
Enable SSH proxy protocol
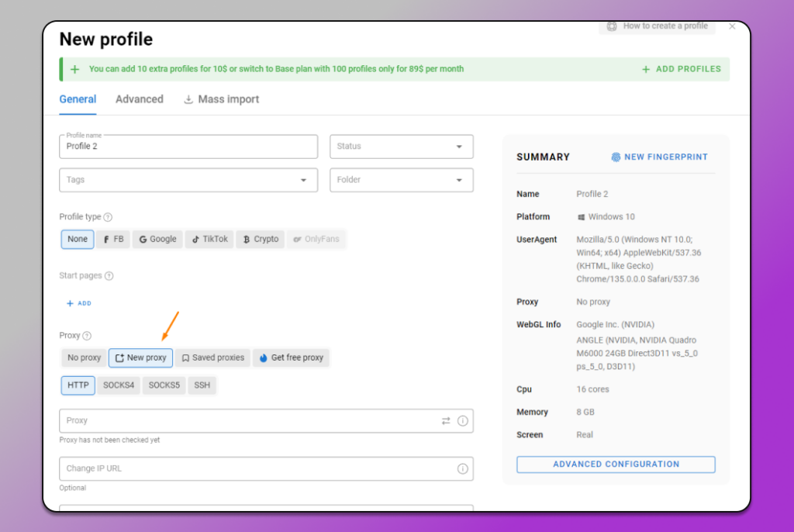pos(202,385)
